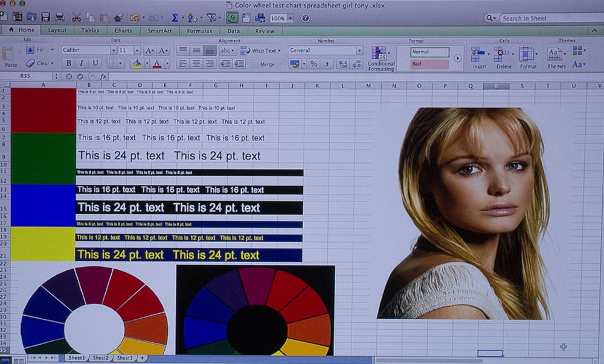Decrease the cell indent
This screenshot has width=604, height=364.
(x=225, y=64)
